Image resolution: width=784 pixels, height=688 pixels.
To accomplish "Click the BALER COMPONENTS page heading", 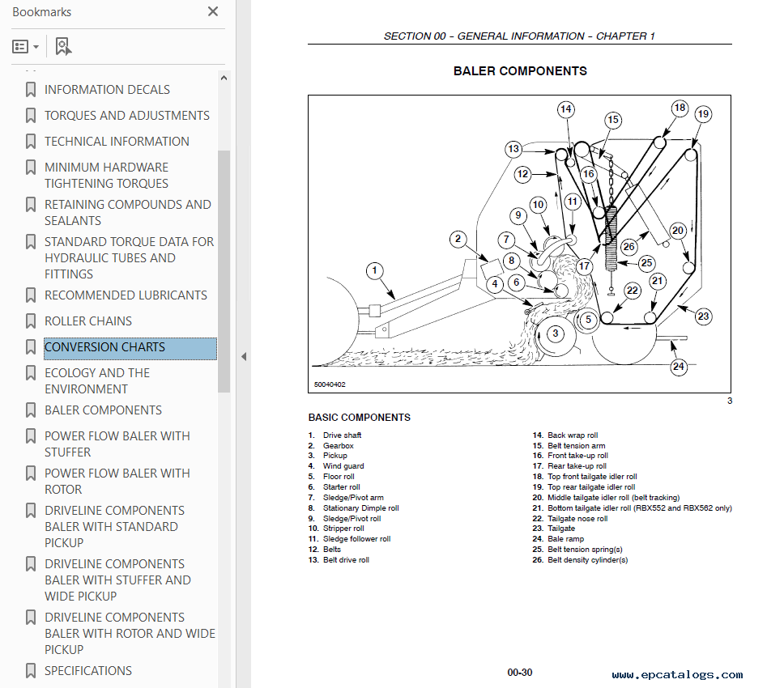I will pos(520,71).
